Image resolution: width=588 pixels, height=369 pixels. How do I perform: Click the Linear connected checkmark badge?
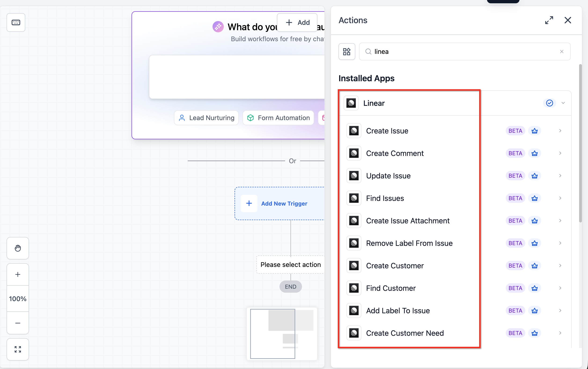(549, 103)
